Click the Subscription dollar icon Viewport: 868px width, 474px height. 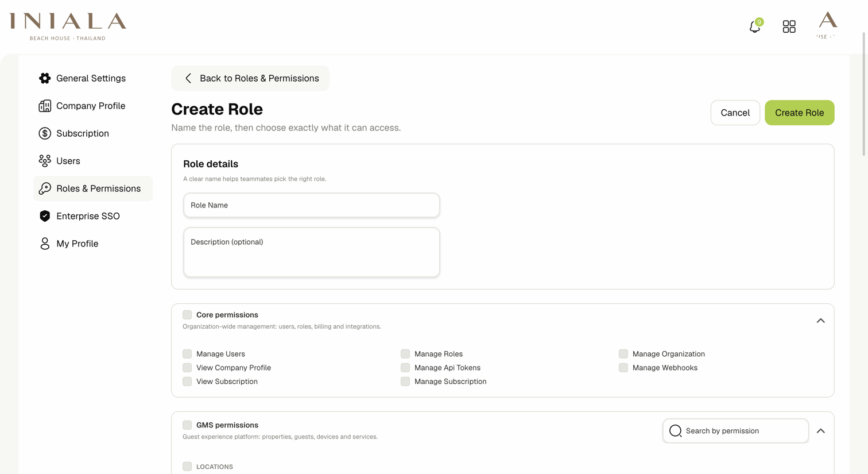click(x=45, y=133)
